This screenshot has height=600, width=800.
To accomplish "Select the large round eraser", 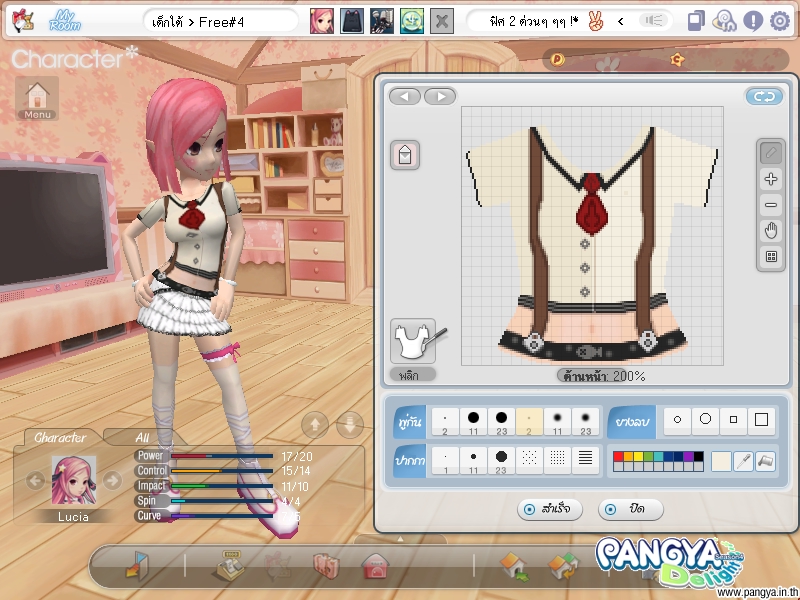I will pos(706,420).
